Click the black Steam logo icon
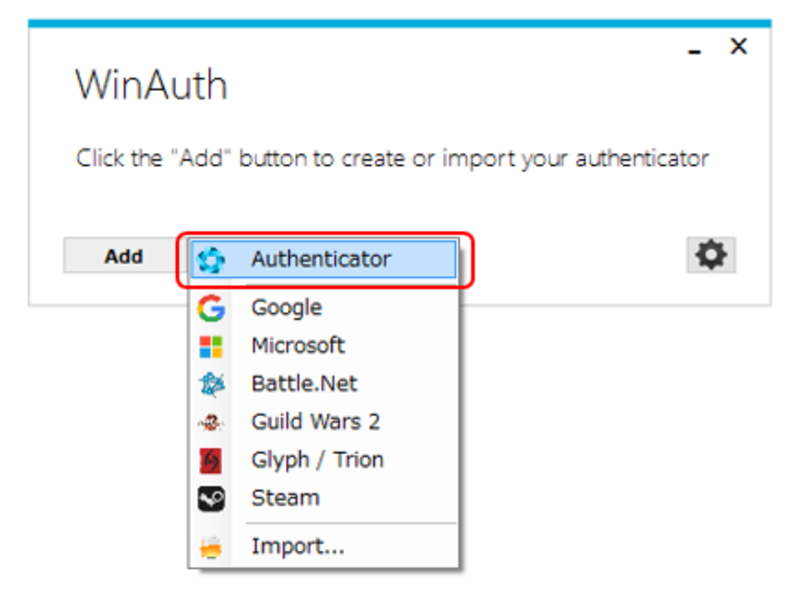Screen dimensions: 800x600 click(x=211, y=498)
